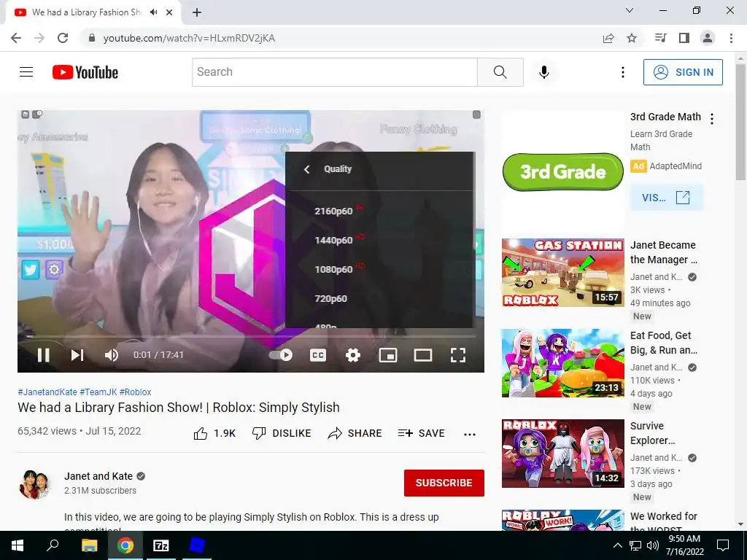Mute the video volume
747x560 pixels.
pyautogui.click(x=112, y=355)
